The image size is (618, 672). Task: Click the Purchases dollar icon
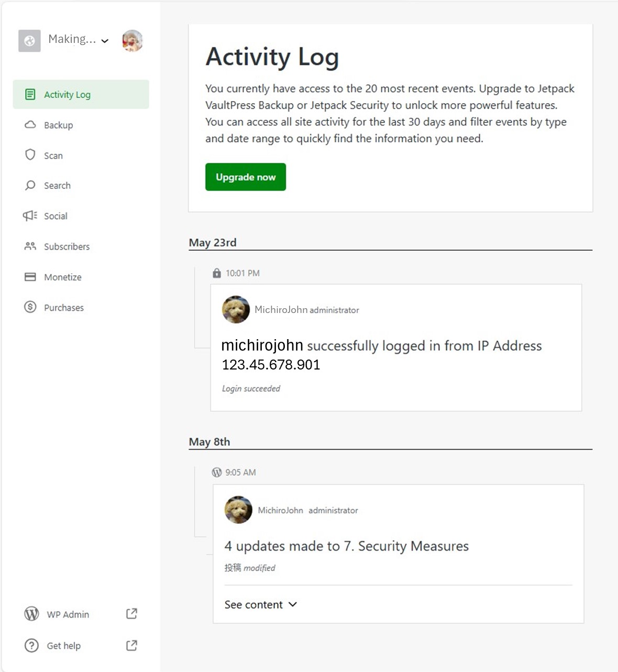pyautogui.click(x=30, y=307)
